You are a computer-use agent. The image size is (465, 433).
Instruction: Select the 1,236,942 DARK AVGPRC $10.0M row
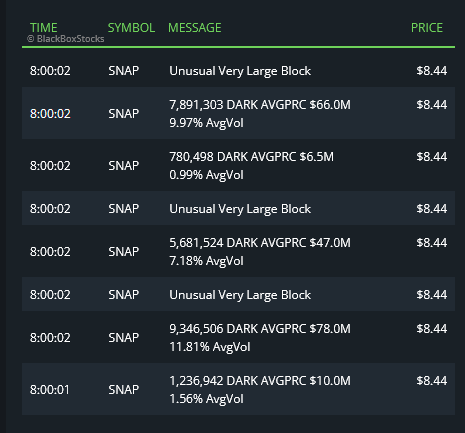point(238,389)
